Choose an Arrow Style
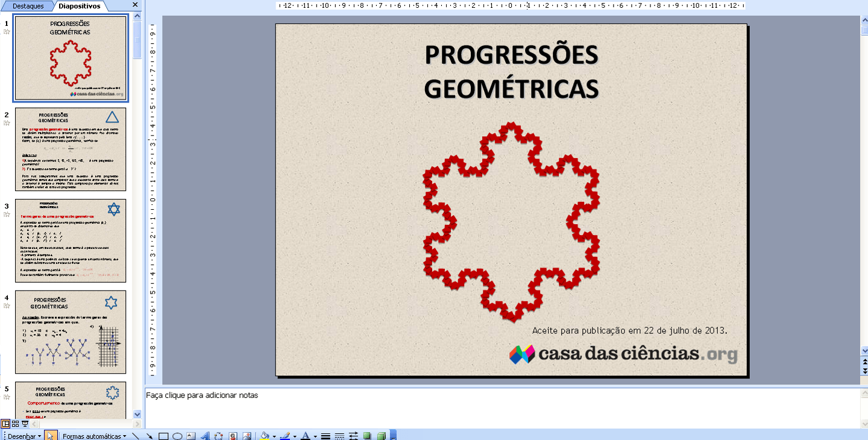Viewport: 868px width, 440px height. point(353,436)
